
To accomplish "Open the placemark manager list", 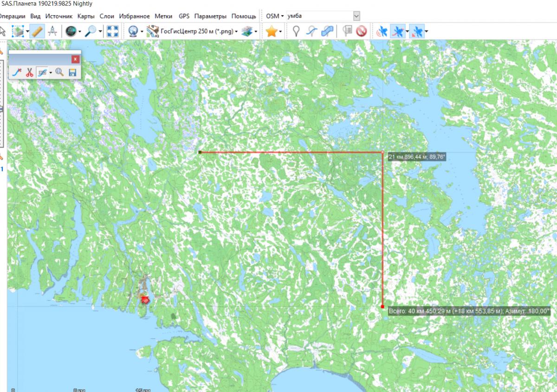I will 348,32.
